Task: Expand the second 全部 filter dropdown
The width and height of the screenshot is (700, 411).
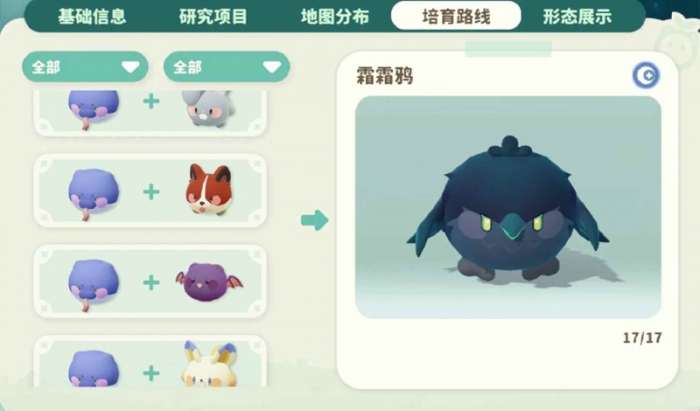Action: click(x=227, y=67)
